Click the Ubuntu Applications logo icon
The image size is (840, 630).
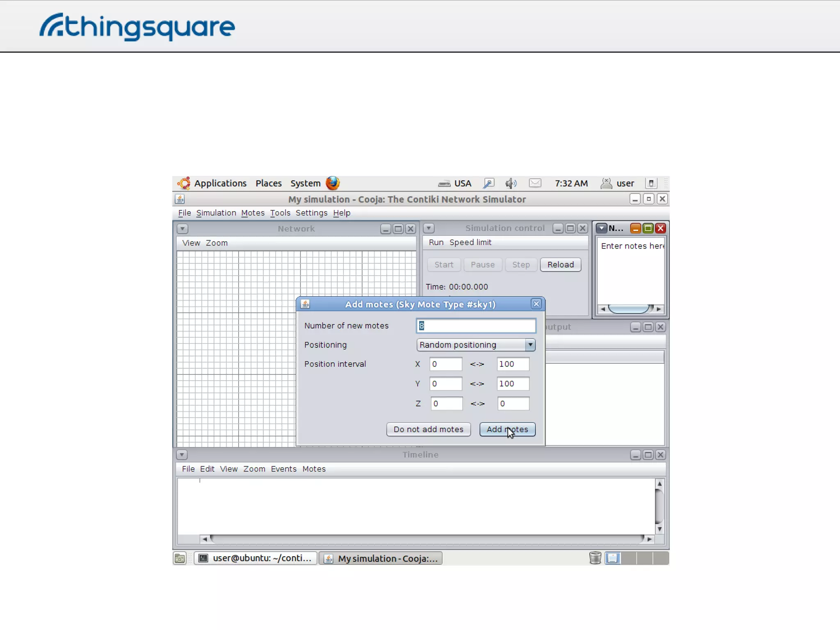coord(184,183)
